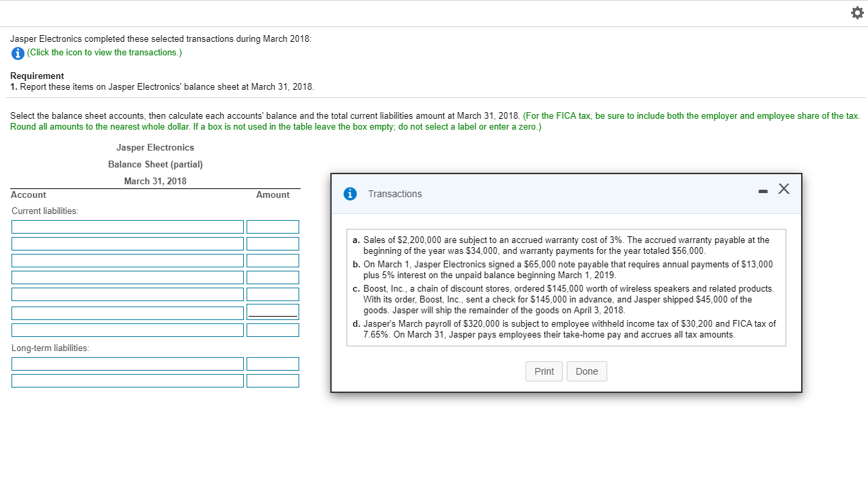
Task: Click first long-term liabilities amount box
Action: 273,364
